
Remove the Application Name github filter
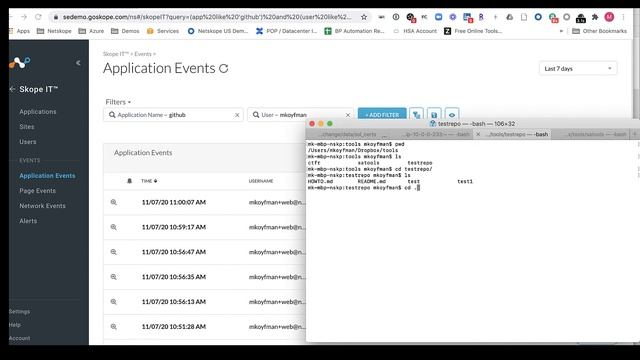237,115
